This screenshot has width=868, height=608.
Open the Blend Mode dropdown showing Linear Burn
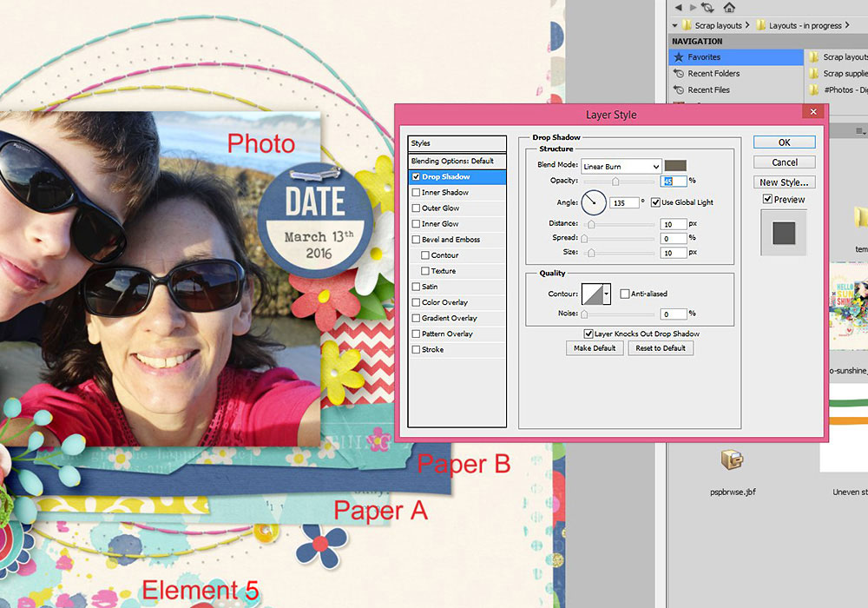[621, 166]
